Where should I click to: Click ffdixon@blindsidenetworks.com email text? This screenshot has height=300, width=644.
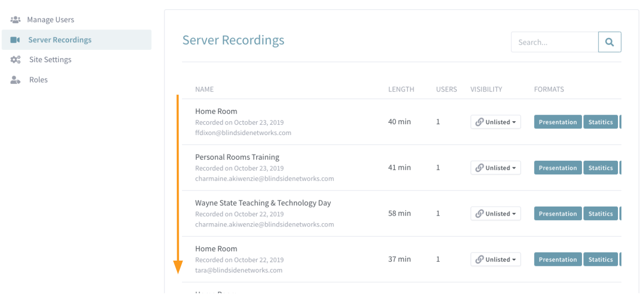click(x=243, y=133)
